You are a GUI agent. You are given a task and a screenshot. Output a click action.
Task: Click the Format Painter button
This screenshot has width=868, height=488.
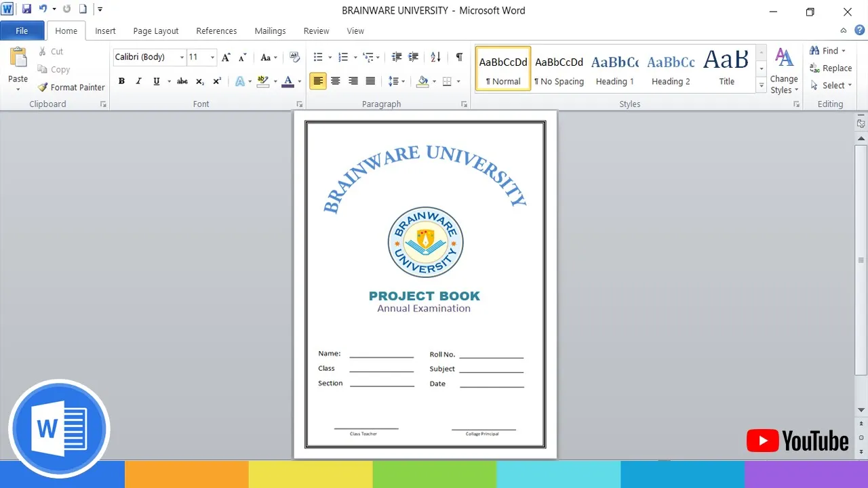point(71,87)
